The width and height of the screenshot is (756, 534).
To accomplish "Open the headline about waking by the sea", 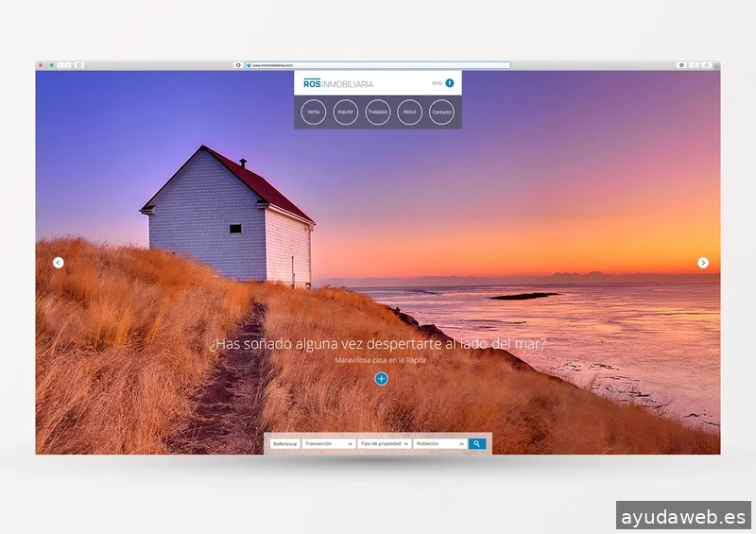I will point(378,344).
